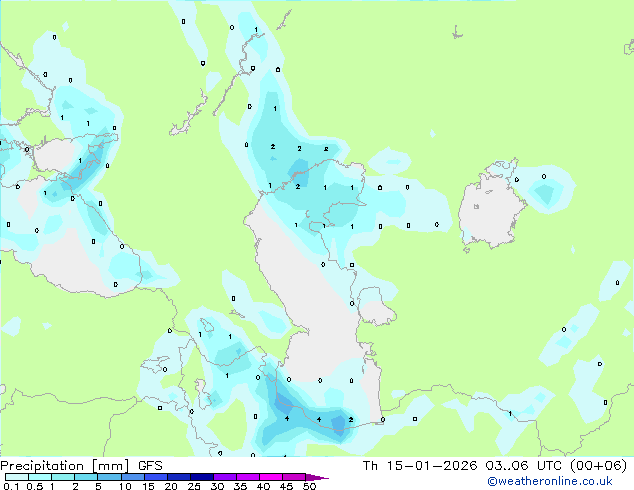
Task: Click the '(00+06)' forecast offset text
Action: [598, 466]
